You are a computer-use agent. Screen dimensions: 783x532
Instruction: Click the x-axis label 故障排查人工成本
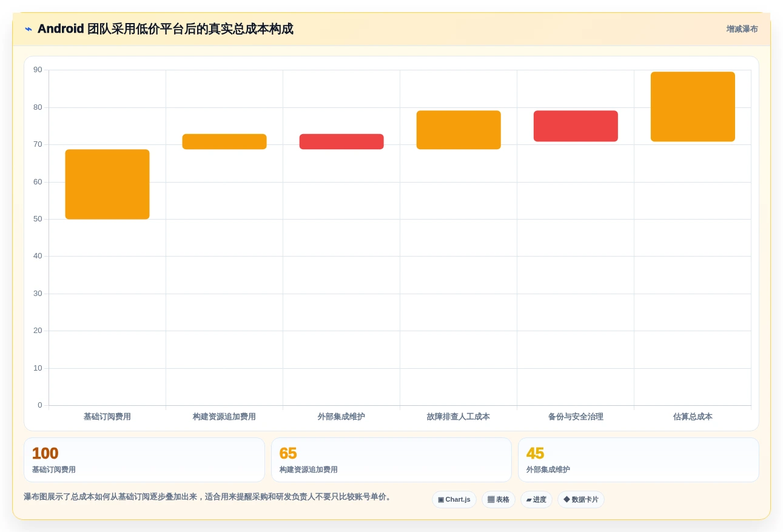459,417
